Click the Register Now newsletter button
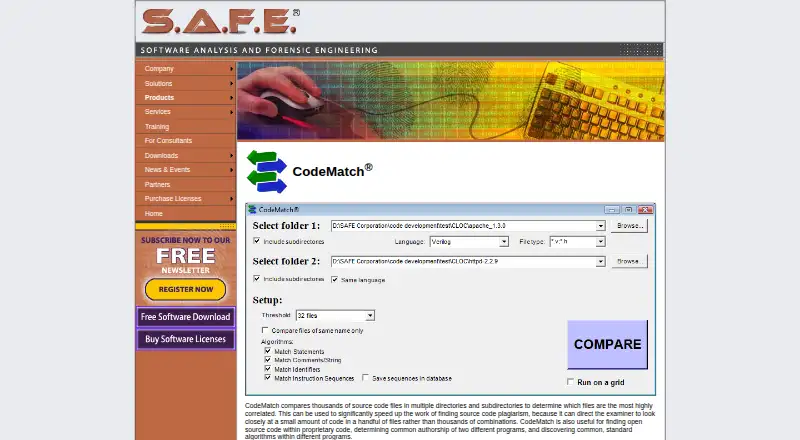The image size is (800, 440). [x=185, y=289]
